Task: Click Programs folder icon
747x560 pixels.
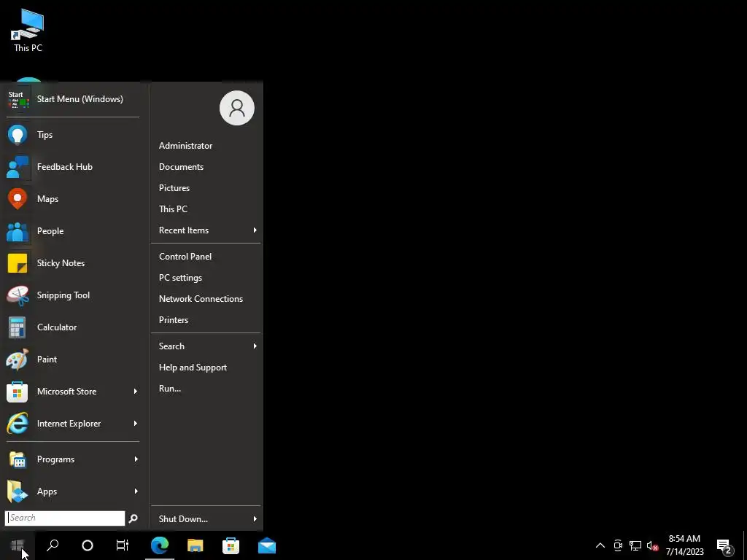Action: (18, 459)
